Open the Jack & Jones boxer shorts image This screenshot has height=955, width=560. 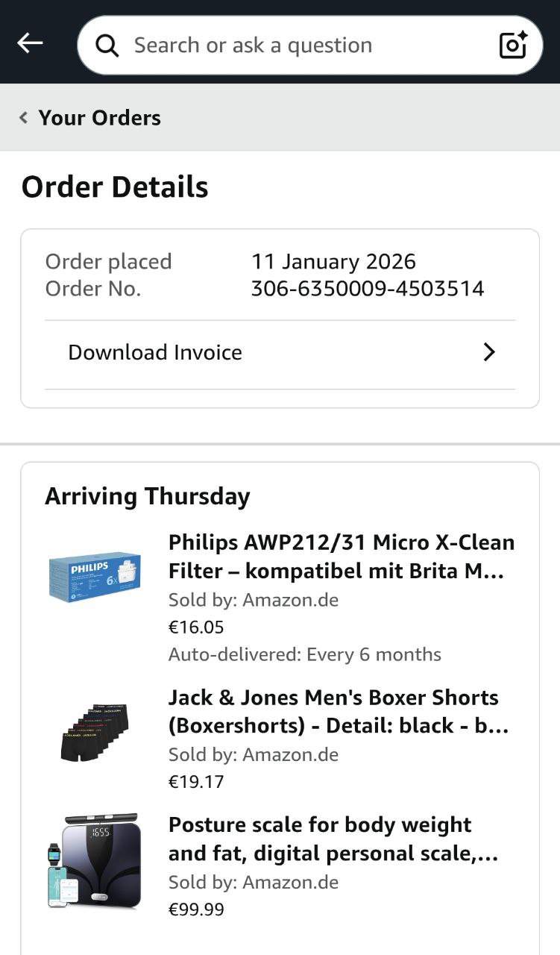click(94, 733)
